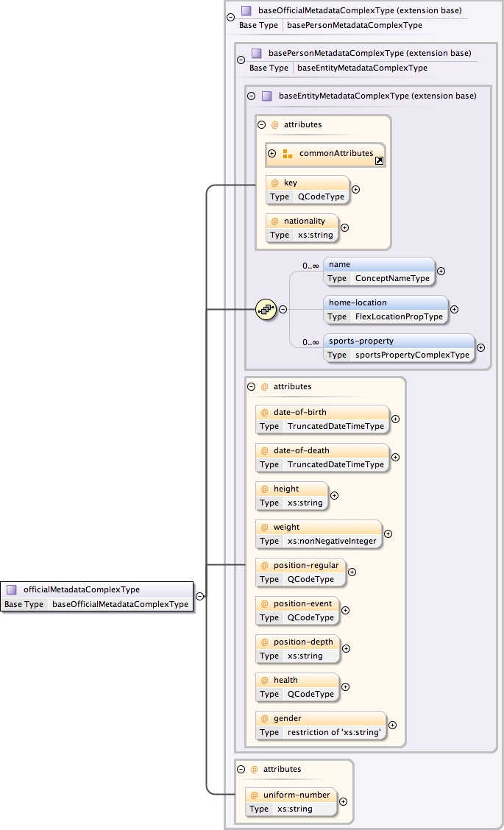This screenshot has height=830, width=504.
Task: Collapse the baseEntityMetadataComplexType section
Action: (x=252, y=96)
